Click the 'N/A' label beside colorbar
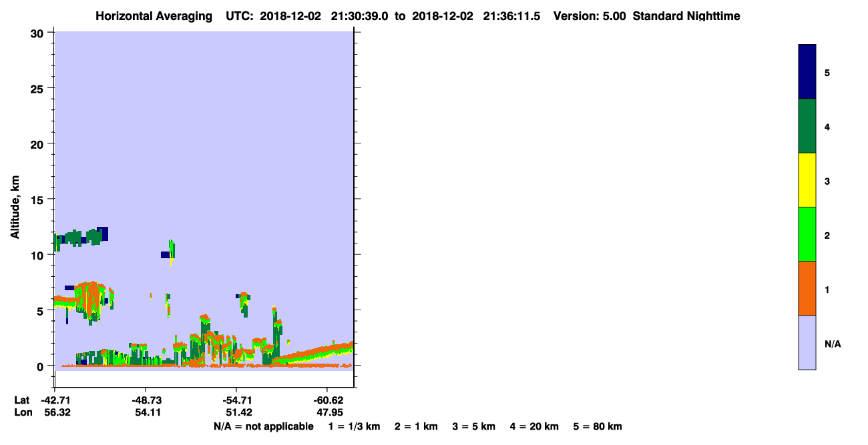Screen dimensions: 868x445 (833, 344)
